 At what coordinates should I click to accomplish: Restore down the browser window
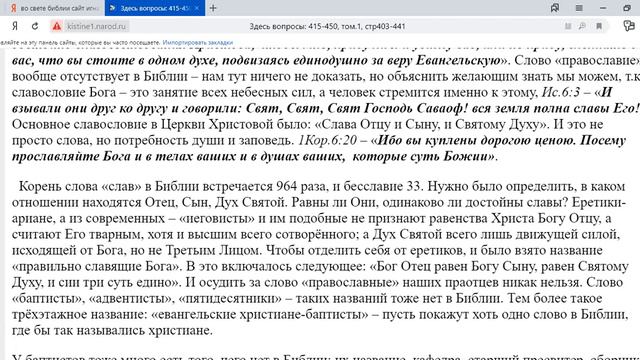[x=627, y=8]
